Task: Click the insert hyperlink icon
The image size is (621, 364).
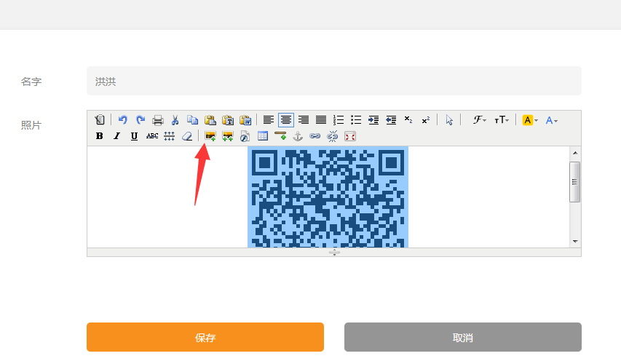Action: click(x=315, y=136)
